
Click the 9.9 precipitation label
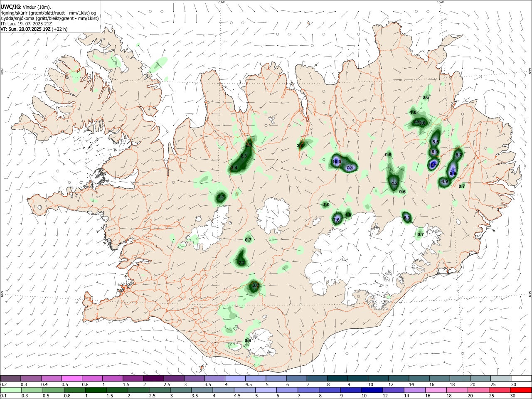click(453, 173)
